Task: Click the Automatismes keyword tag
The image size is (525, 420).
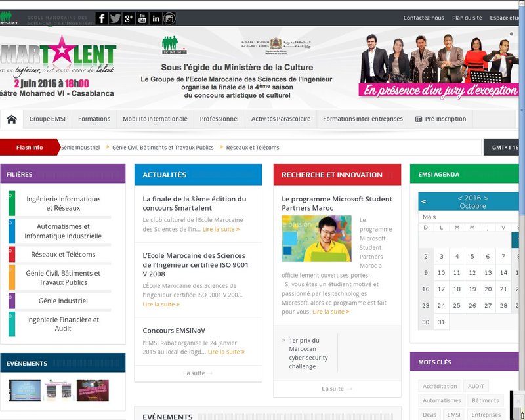Action: tap(442, 400)
